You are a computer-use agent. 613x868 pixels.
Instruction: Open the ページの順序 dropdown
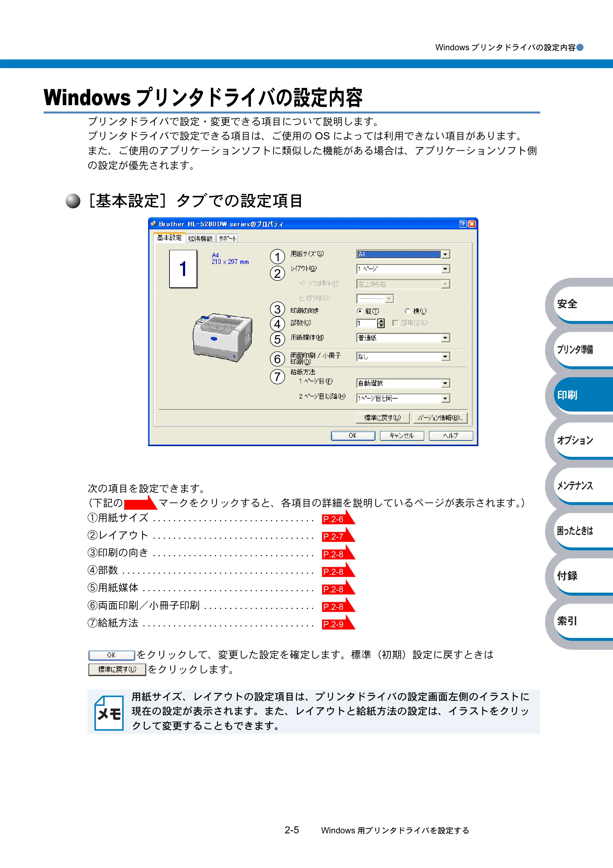pyautogui.click(x=403, y=284)
